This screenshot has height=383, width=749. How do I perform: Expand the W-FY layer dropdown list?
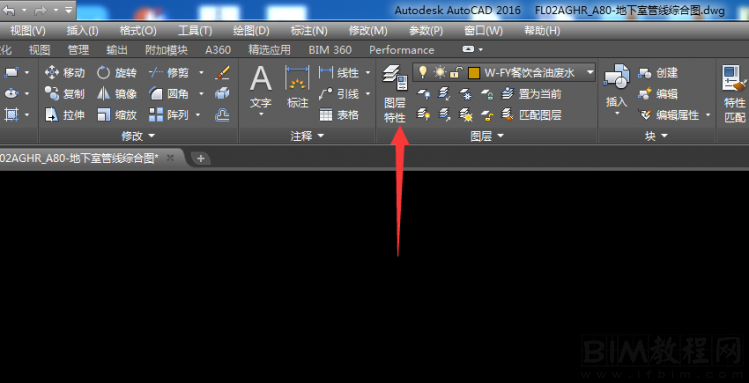point(590,73)
